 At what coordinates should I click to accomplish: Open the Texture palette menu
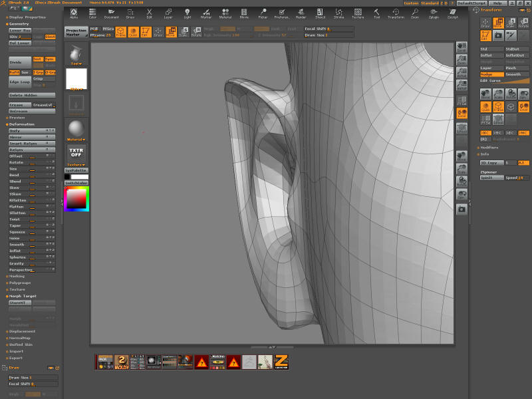(x=358, y=13)
